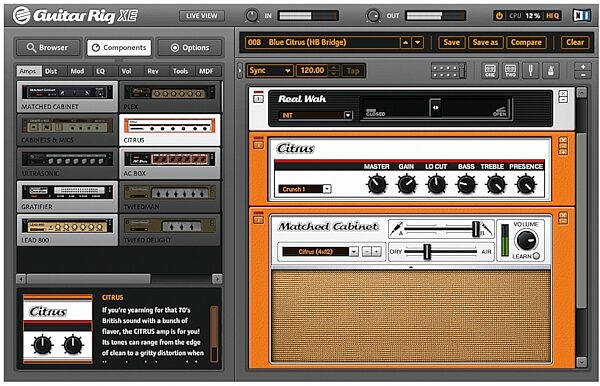Clear the rack with Clear button
The image size is (600, 386).
coord(575,42)
